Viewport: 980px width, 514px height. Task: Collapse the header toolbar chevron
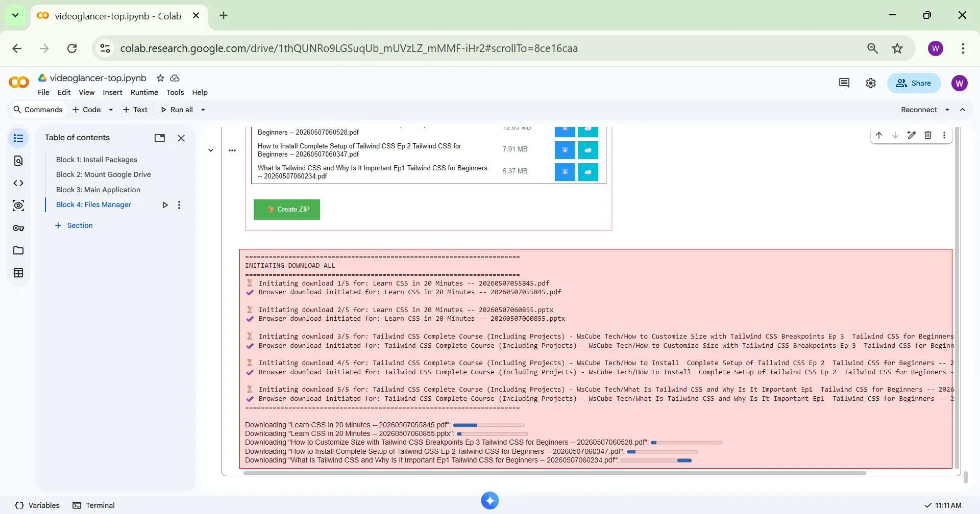pos(963,110)
